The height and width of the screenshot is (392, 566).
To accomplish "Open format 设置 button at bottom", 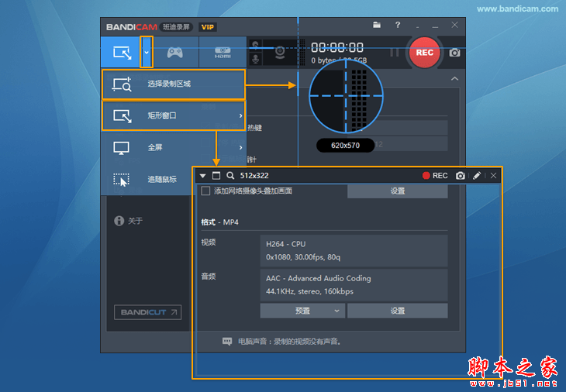I will (x=398, y=311).
